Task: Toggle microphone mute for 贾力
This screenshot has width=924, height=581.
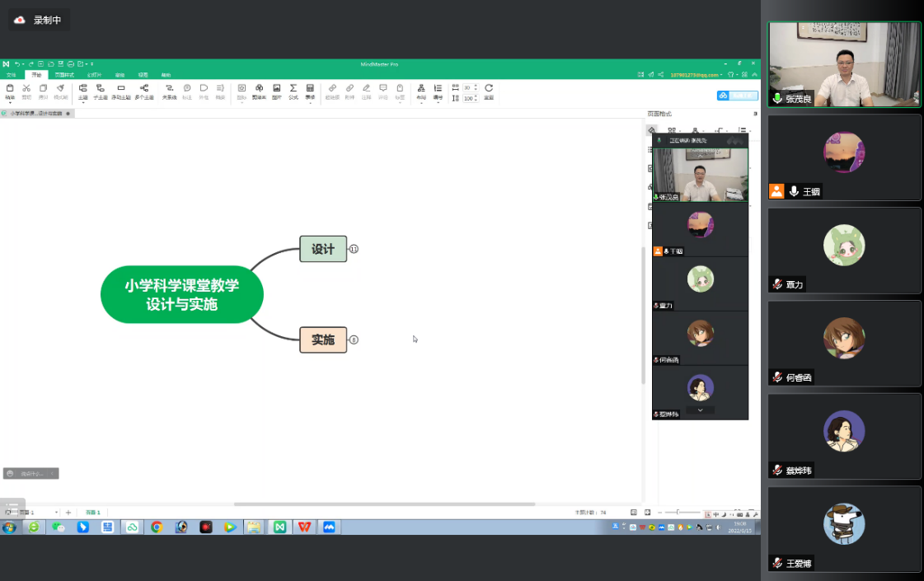Action: point(777,284)
